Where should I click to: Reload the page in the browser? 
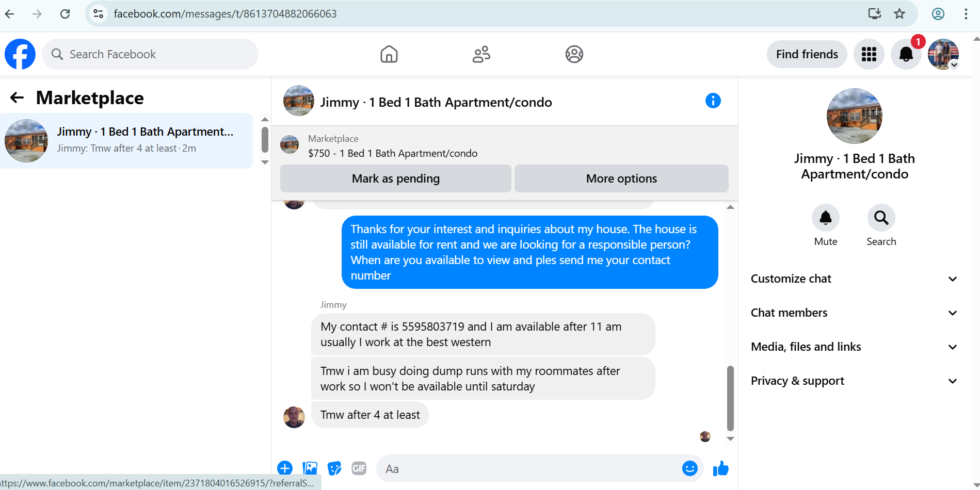tap(65, 14)
